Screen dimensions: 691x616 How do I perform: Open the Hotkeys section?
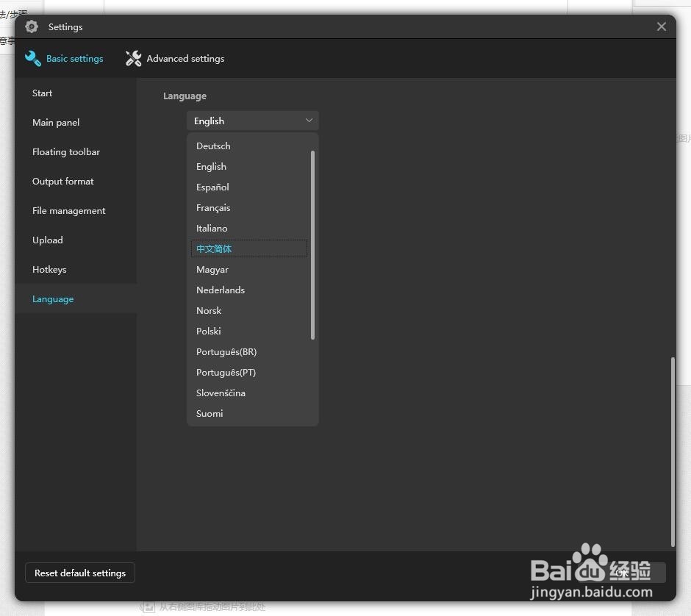pos(76,269)
